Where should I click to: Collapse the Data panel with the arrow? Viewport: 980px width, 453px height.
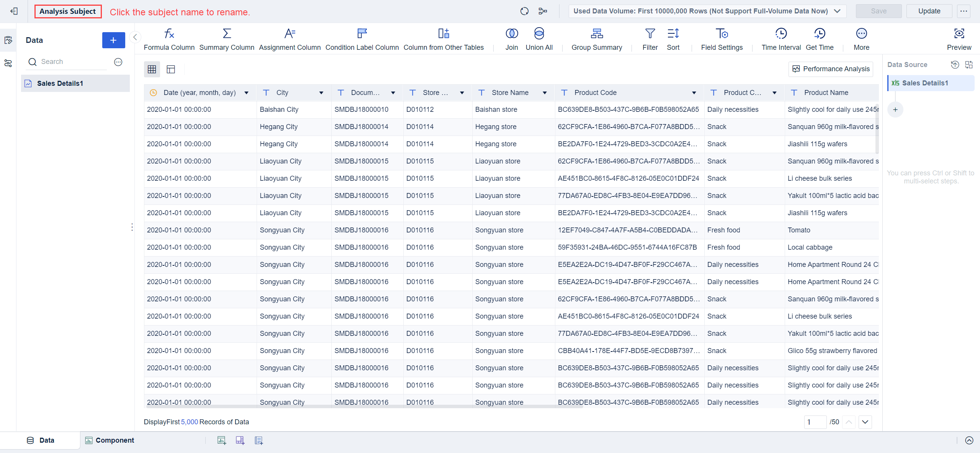135,37
